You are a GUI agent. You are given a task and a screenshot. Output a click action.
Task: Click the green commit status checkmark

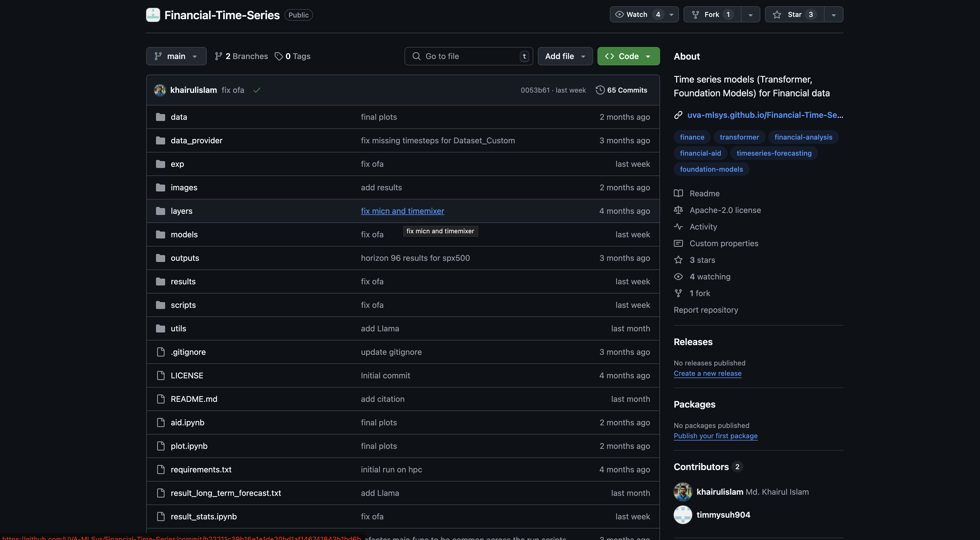[257, 90]
